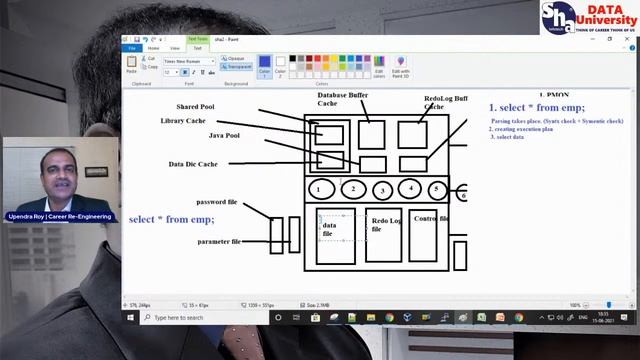Open PowerPoint from the taskbar
The image size is (640, 360).
click(x=500, y=318)
